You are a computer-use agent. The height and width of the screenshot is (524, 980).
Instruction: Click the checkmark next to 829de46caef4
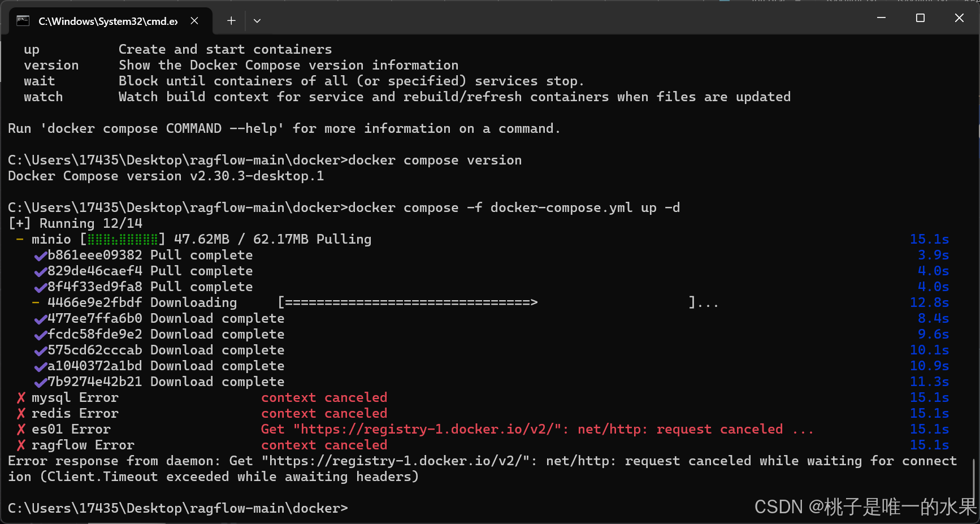[x=40, y=272]
